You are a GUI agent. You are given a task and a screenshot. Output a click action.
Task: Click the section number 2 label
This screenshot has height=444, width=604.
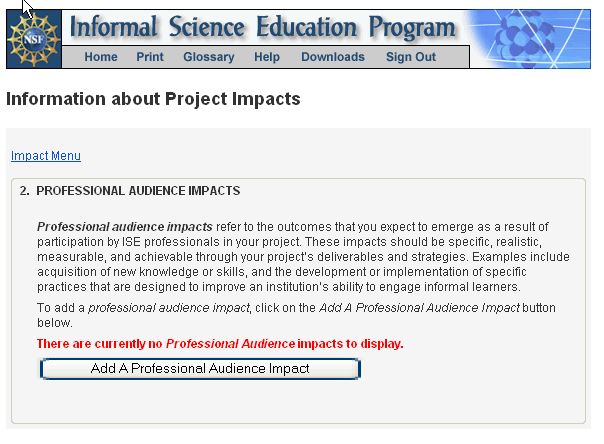pos(25,190)
